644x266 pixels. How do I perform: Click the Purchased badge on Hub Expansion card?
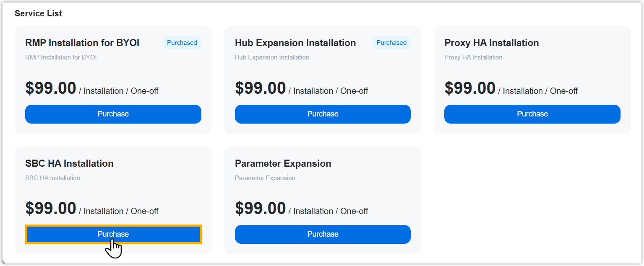click(x=391, y=43)
